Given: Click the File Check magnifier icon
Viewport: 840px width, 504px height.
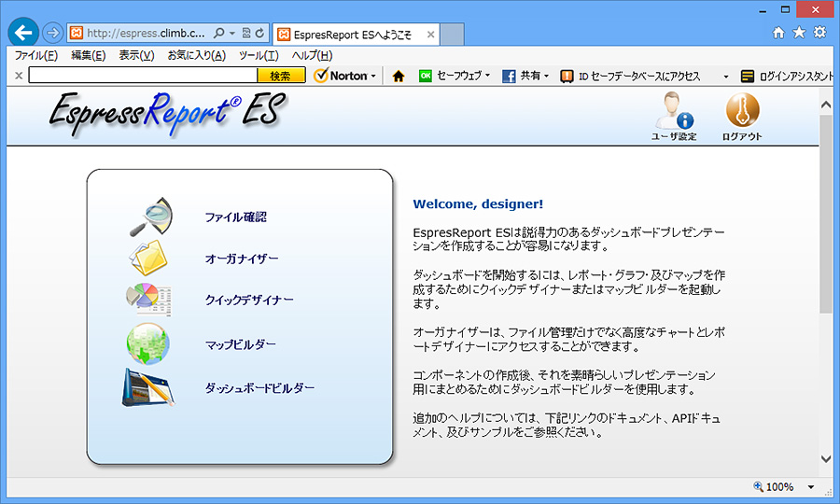Looking at the screenshot, I should 151,217.
